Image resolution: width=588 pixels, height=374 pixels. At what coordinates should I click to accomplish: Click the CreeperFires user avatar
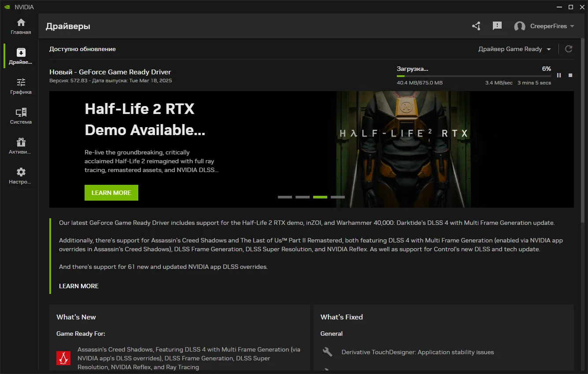pyautogui.click(x=520, y=26)
